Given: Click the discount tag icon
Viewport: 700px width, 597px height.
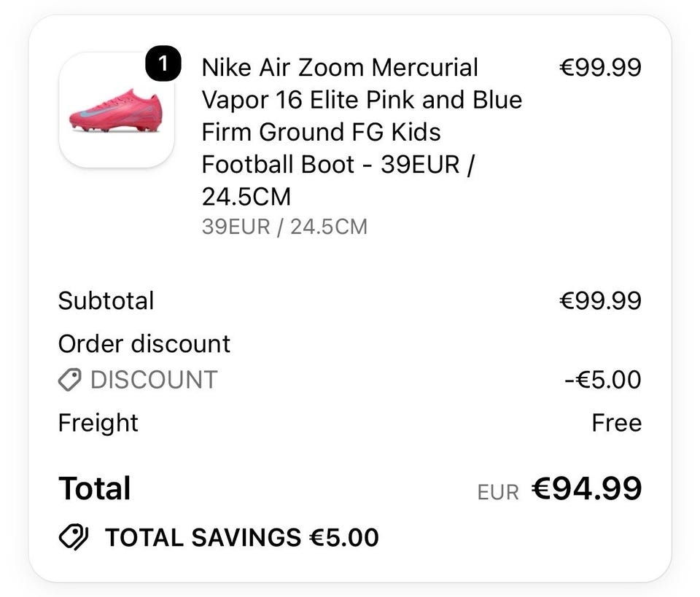Looking at the screenshot, I should click(70, 380).
